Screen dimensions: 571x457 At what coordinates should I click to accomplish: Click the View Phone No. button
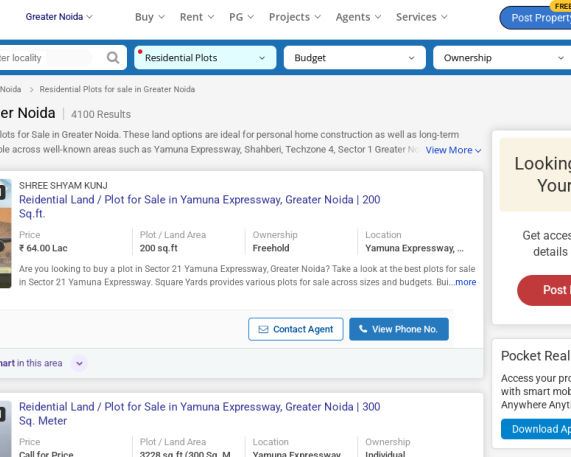(399, 329)
